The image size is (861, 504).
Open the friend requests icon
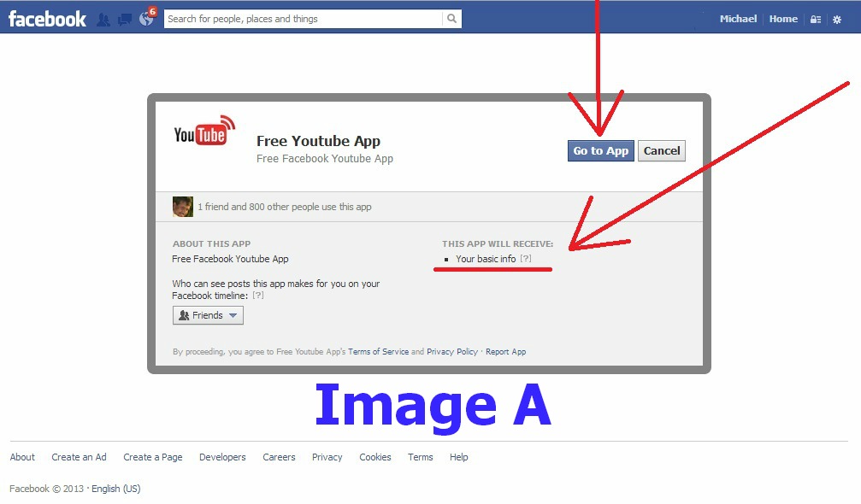click(103, 20)
